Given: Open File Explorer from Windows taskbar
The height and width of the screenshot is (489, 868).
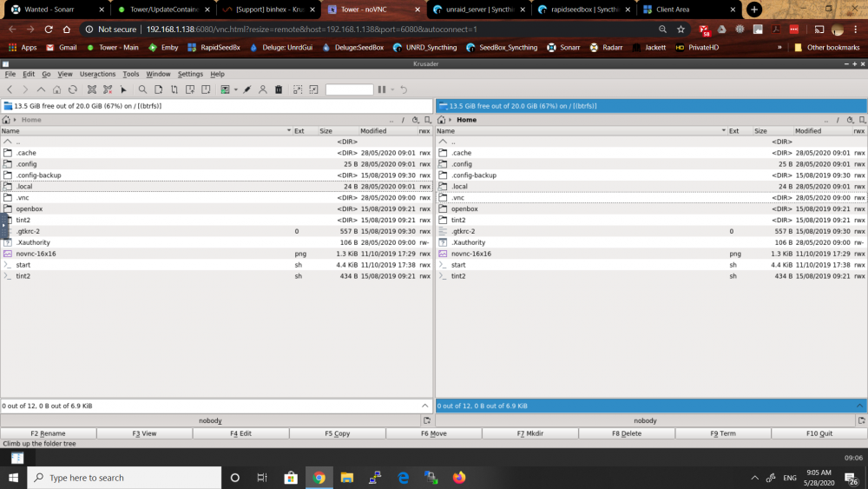Looking at the screenshot, I should click(x=347, y=478).
